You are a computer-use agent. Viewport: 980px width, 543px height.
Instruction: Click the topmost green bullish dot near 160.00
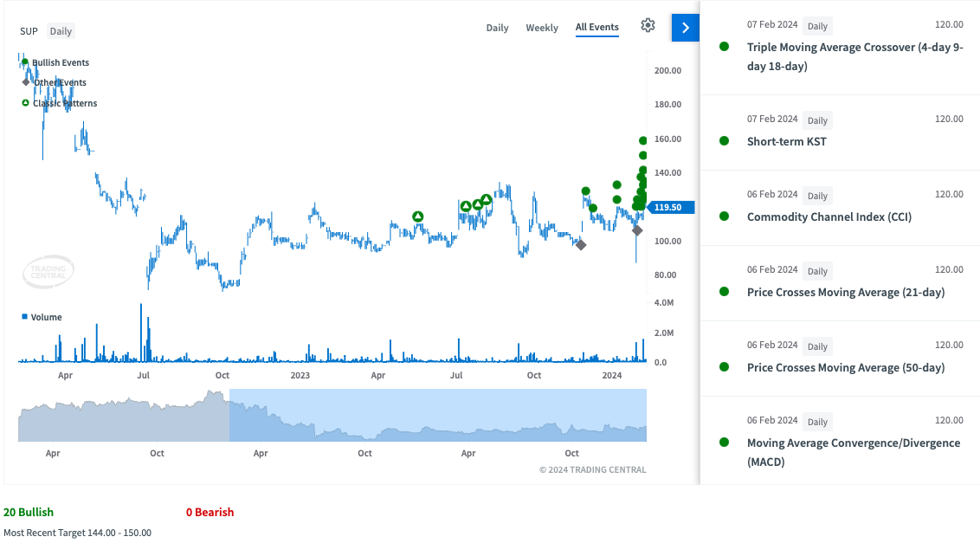coord(642,141)
